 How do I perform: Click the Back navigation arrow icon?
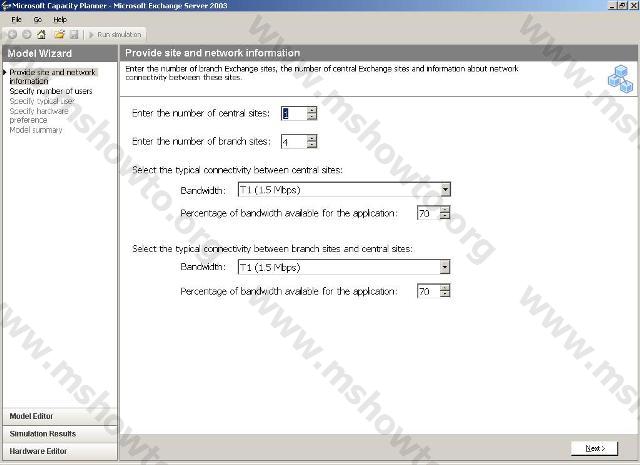12,35
